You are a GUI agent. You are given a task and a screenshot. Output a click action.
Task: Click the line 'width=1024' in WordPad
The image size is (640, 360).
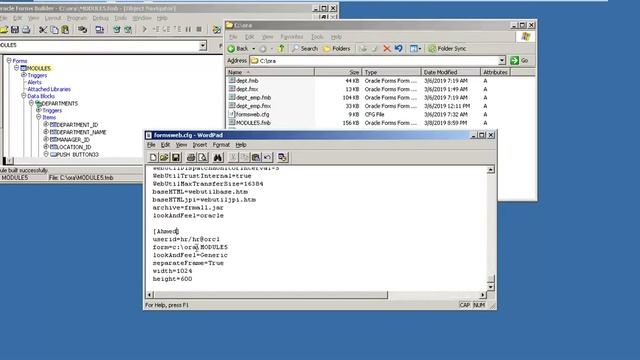pyautogui.click(x=172, y=271)
